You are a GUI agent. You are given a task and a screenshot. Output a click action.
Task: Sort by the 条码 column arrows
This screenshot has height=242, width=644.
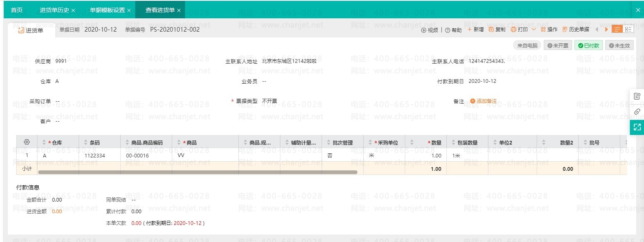(85, 143)
